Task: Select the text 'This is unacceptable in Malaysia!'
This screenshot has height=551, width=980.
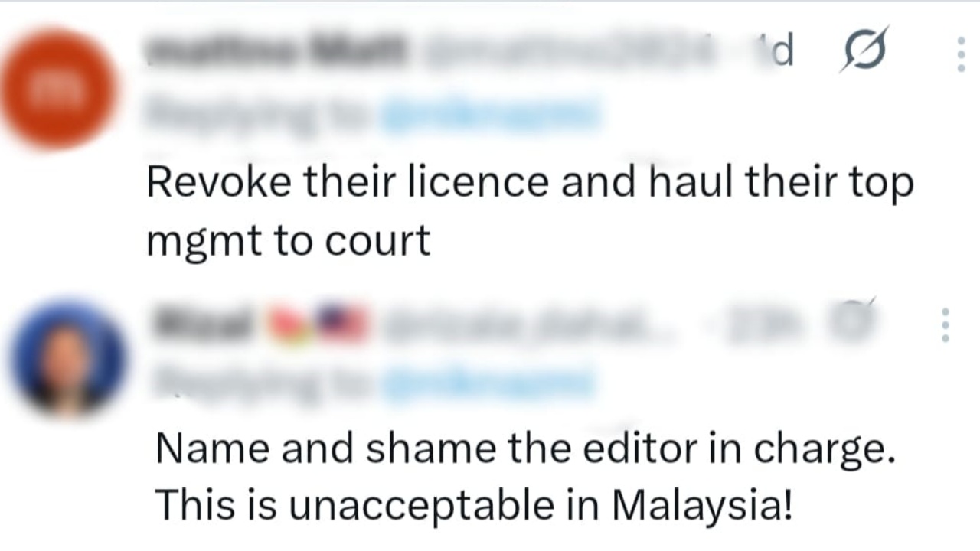Action: pos(474,505)
